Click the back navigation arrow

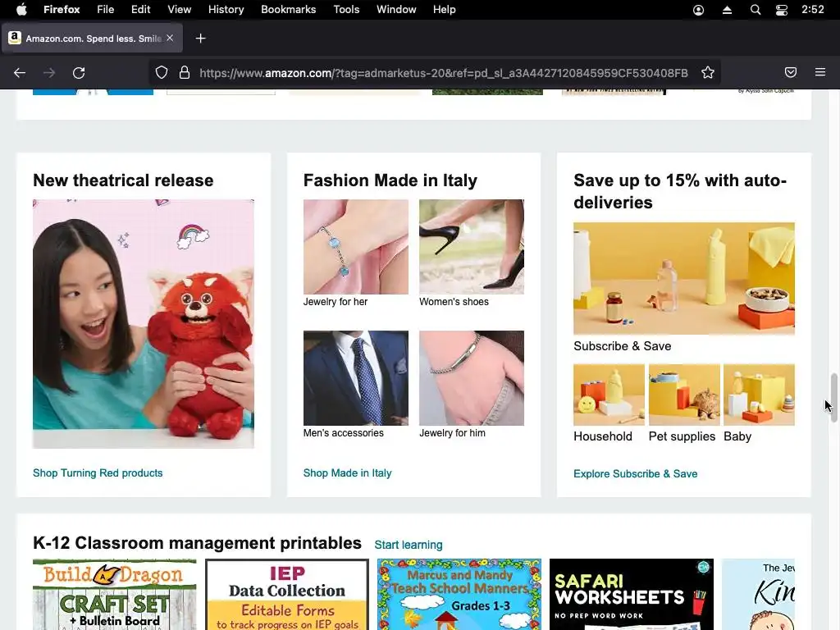click(20, 73)
